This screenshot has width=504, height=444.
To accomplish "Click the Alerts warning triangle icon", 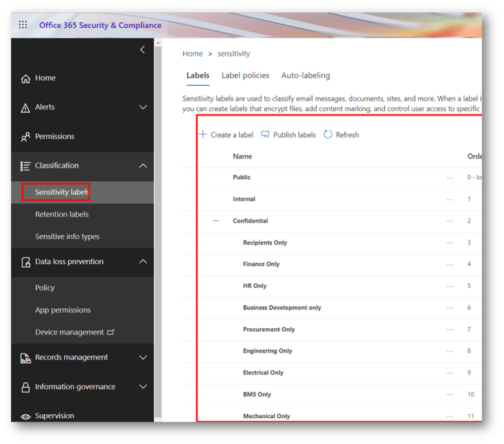I will [26, 107].
